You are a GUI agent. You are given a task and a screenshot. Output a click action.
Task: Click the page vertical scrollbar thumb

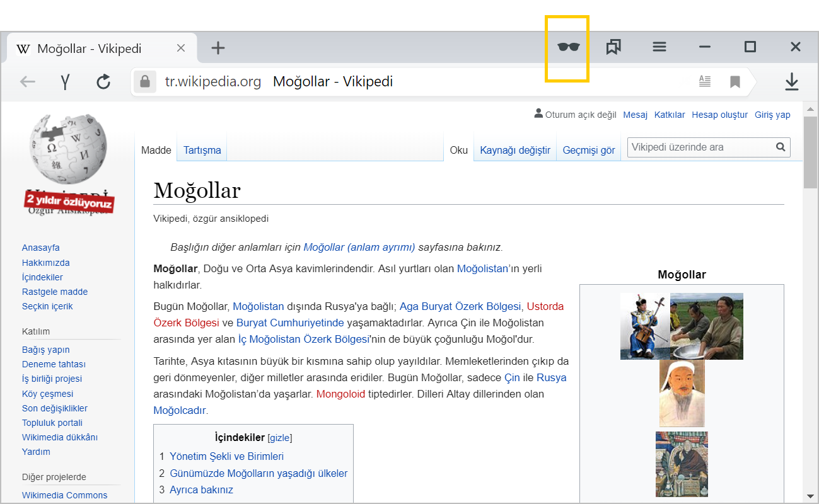point(810,152)
